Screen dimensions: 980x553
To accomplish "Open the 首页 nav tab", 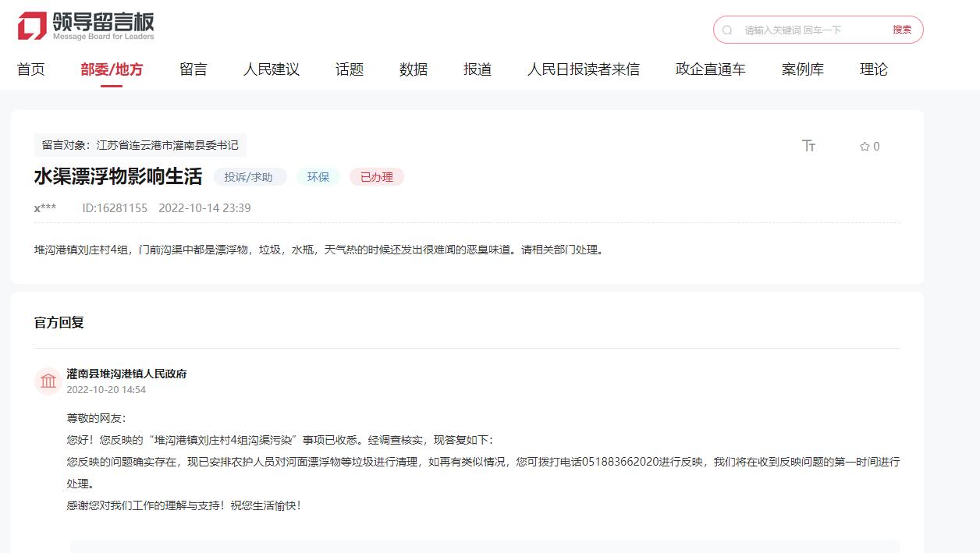I will tap(31, 69).
